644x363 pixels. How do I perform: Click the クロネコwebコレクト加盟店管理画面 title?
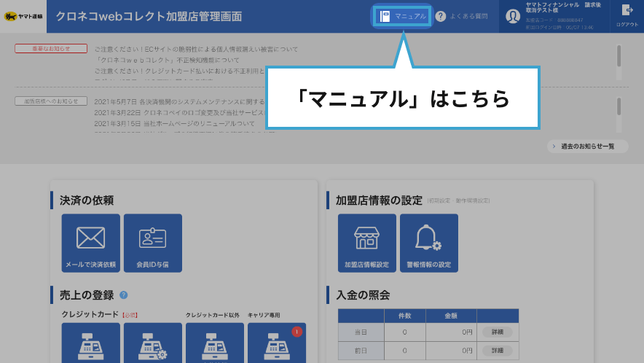149,17
